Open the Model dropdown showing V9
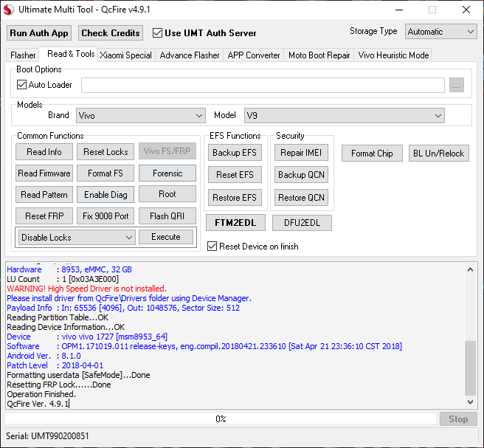Image resolution: width=484 pixels, height=448 pixels. click(x=344, y=115)
